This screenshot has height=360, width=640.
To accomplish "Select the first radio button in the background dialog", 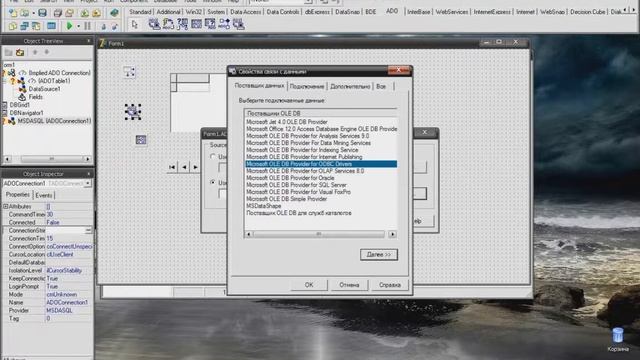I will [213, 157].
